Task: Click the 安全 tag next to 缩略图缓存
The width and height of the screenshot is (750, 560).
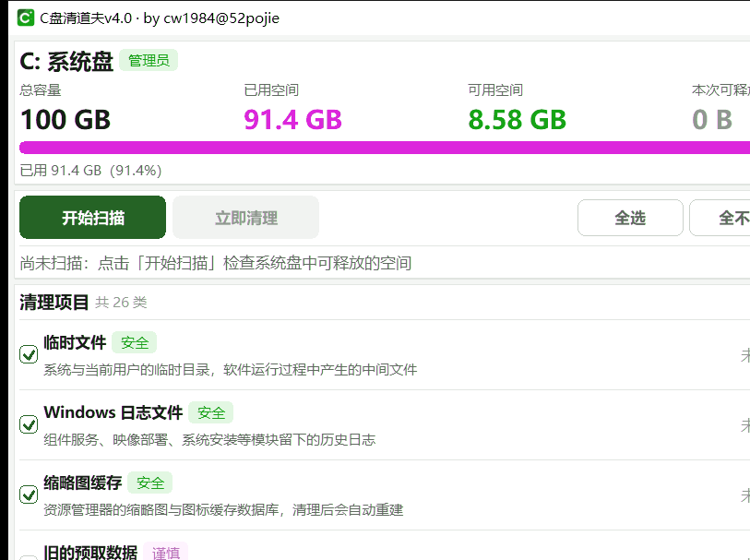Action: point(150,483)
